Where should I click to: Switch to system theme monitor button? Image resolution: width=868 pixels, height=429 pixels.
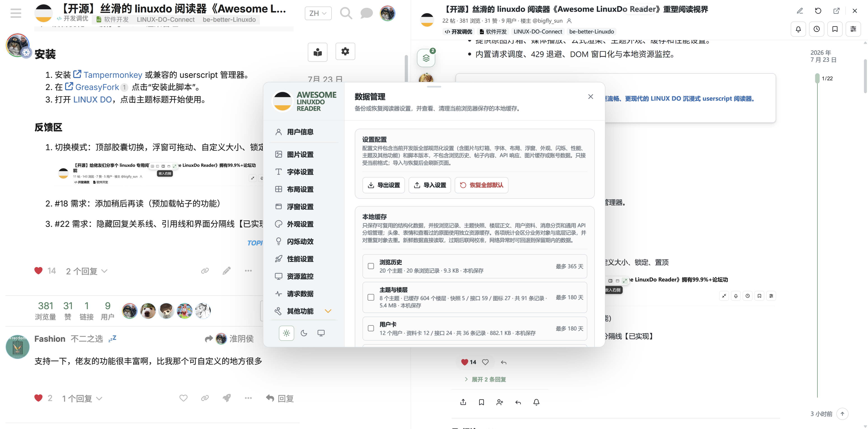point(321,333)
